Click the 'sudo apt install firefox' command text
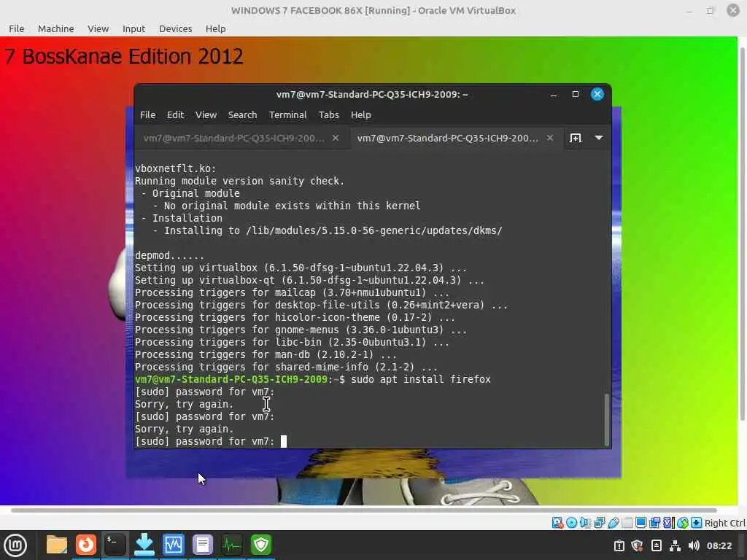The width and height of the screenshot is (747, 560). tap(421, 379)
